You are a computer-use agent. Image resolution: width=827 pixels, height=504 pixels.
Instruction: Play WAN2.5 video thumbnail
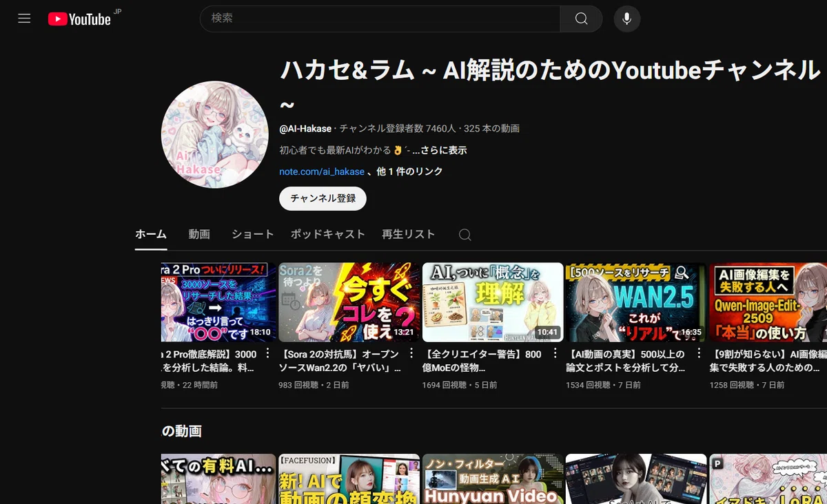pyautogui.click(x=636, y=302)
